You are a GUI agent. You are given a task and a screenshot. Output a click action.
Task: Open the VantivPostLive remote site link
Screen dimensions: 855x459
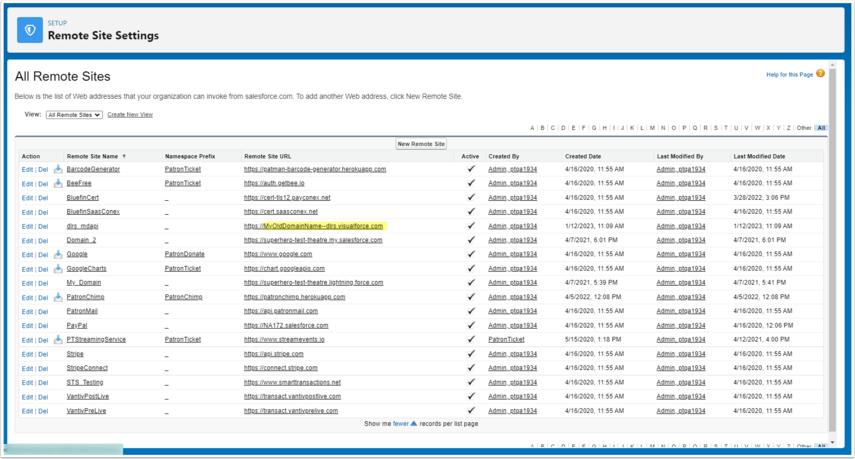pyautogui.click(x=88, y=396)
